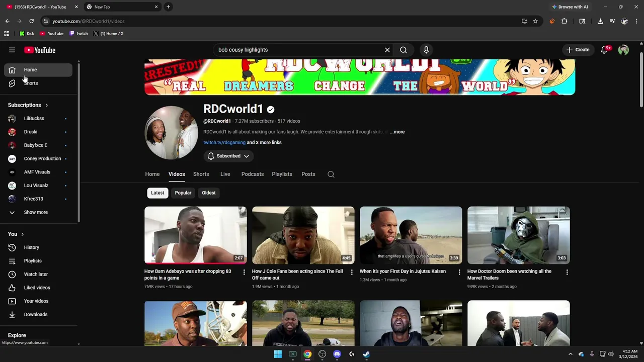Click the verified badge next to RDCworld1

point(271,109)
